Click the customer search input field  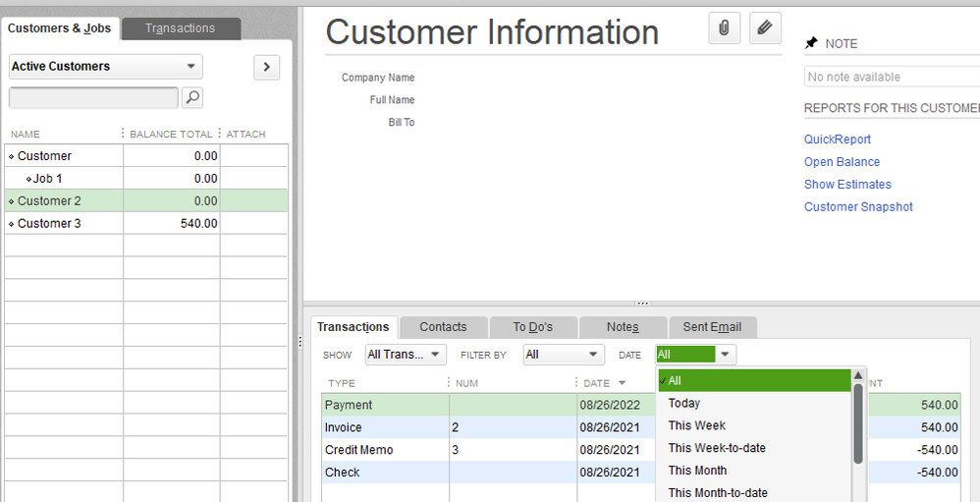[x=93, y=97]
